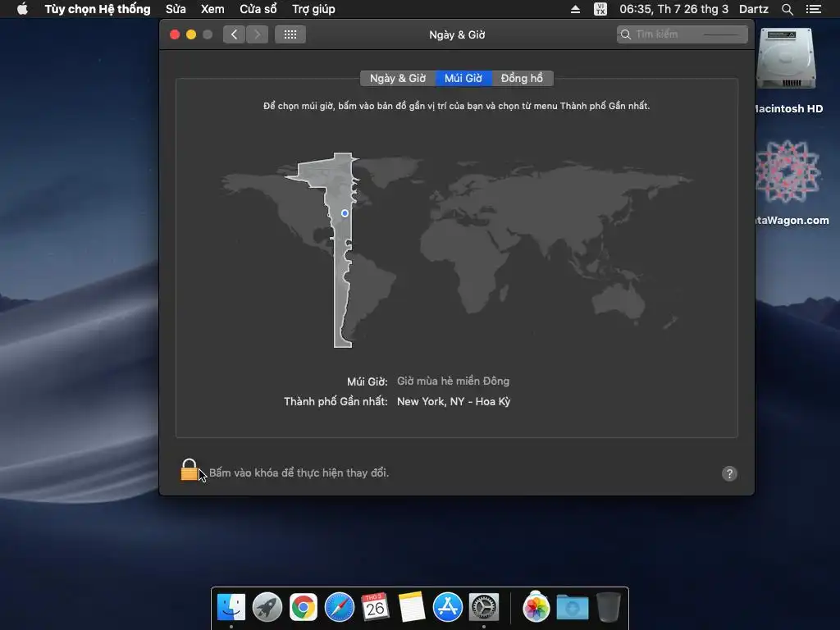Open the Cửa sổ menu

(258, 9)
